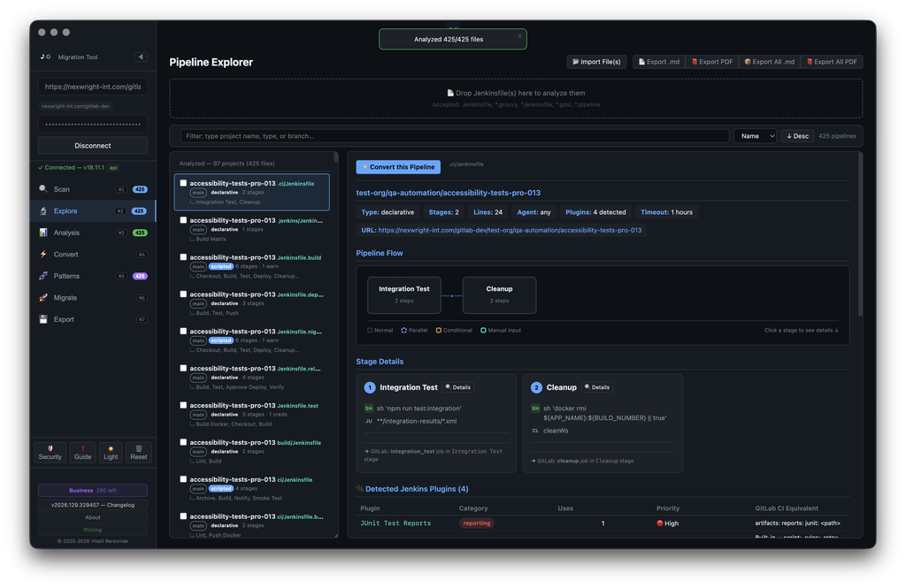
Task: Click the Analysis bar chart icon
Action: click(43, 233)
